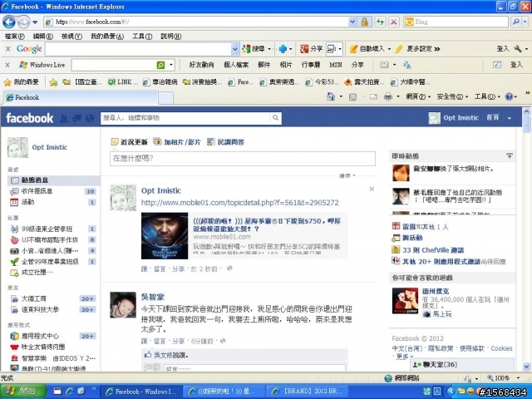Click the security lock icon in address bar
The height and width of the screenshot is (399, 532).
click(364, 22)
